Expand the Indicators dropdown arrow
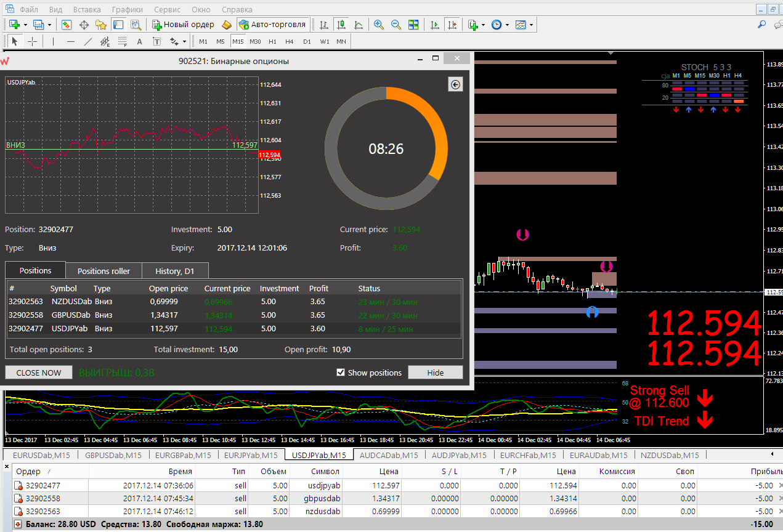Screen dimensions: 783x532 click(484, 25)
